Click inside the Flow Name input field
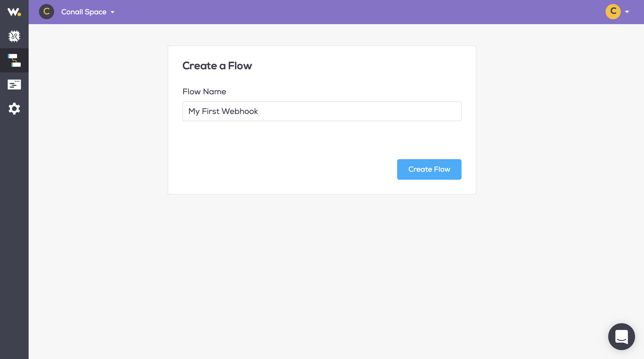The height and width of the screenshot is (359, 644). pyautogui.click(x=322, y=111)
